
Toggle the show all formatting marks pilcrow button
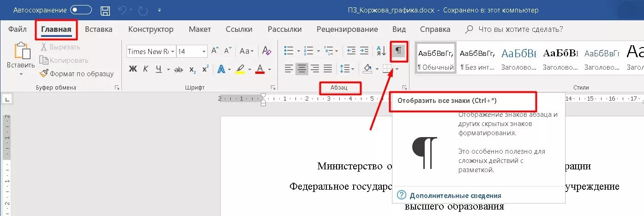coord(398,51)
